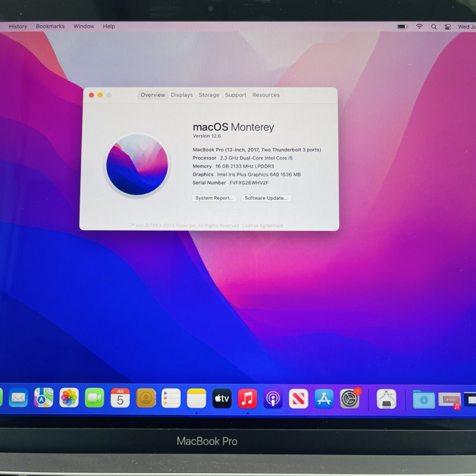
Task: Open the Help menu
Action: [x=109, y=26]
